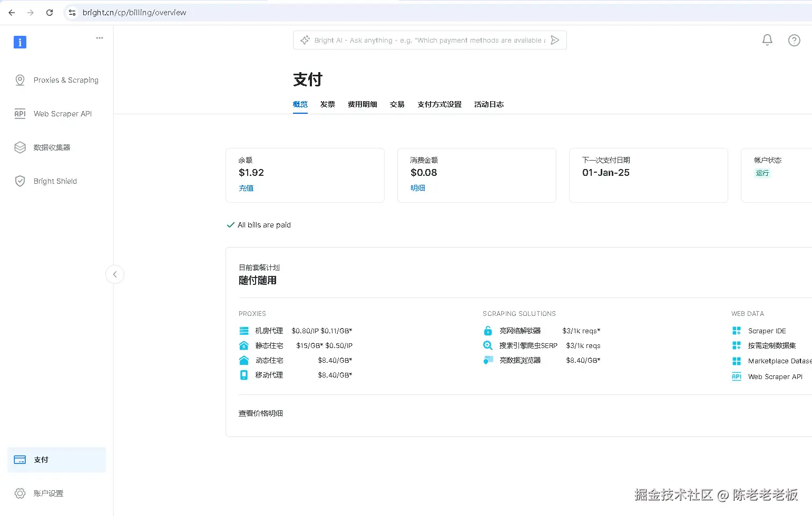Click the 支付 credit card icon
812x516 pixels.
pos(20,460)
